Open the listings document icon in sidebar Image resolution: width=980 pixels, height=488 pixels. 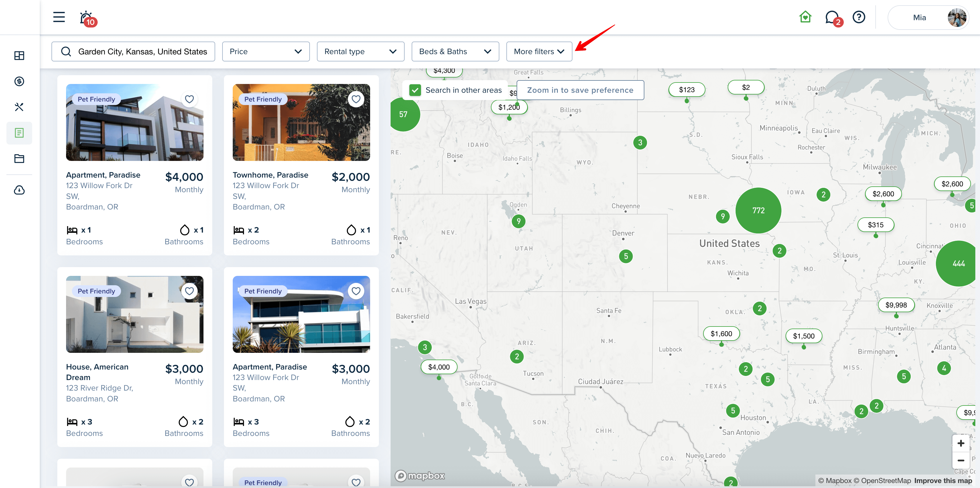pos(19,133)
